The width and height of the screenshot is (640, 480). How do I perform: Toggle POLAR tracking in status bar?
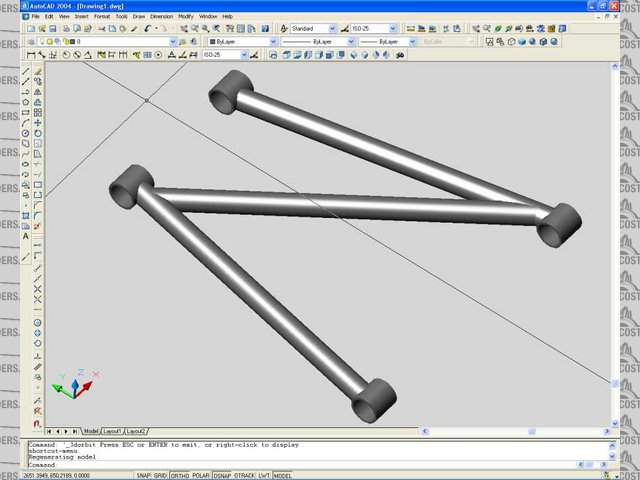201,476
